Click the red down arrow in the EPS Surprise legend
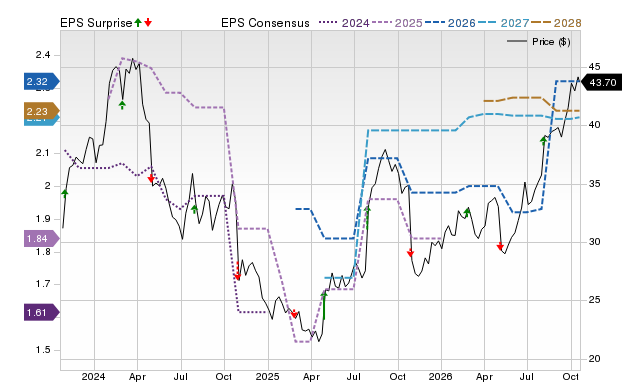This screenshot has width=640, height=382. point(148,23)
